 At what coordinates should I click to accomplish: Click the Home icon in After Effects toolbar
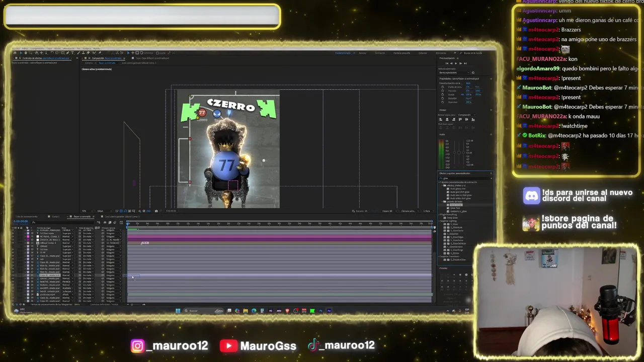(x=15, y=53)
